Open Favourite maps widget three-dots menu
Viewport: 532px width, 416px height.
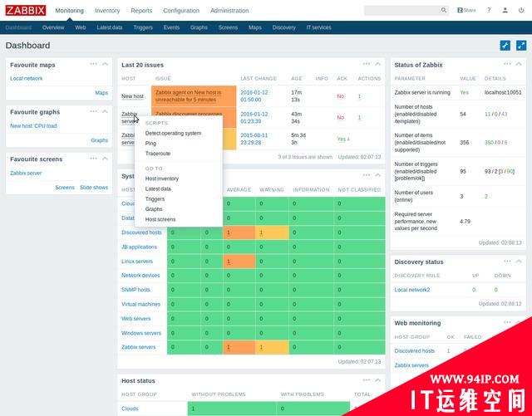pyautogui.click(x=94, y=64)
